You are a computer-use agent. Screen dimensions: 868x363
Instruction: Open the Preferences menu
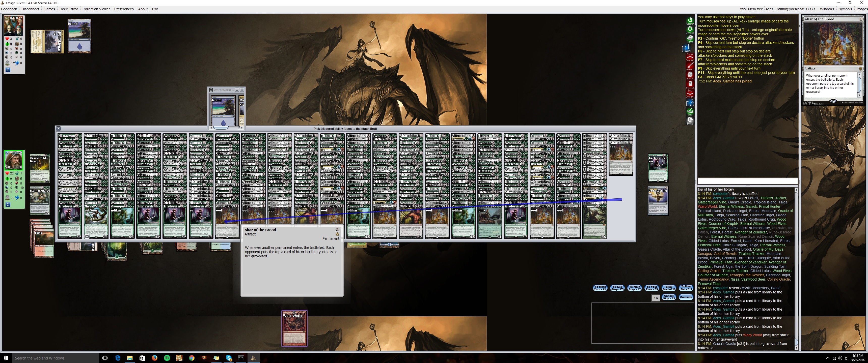click(x=124, y=9)
